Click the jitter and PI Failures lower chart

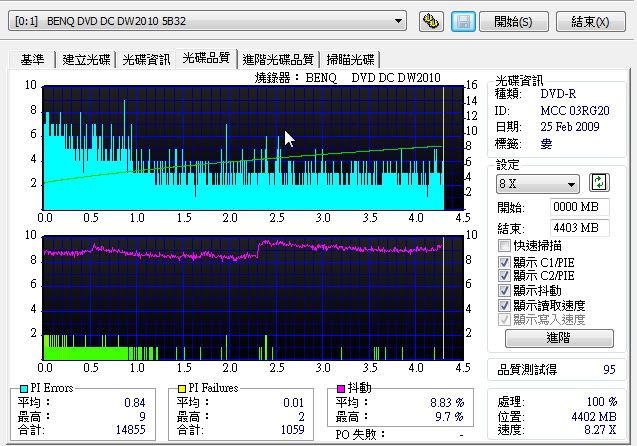point(253,298)
